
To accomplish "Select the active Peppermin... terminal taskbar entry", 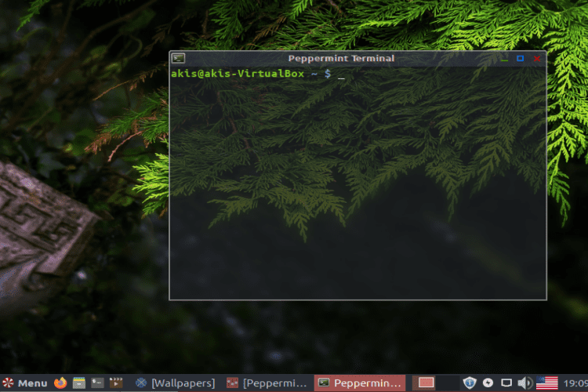I will tap(360, 383).
